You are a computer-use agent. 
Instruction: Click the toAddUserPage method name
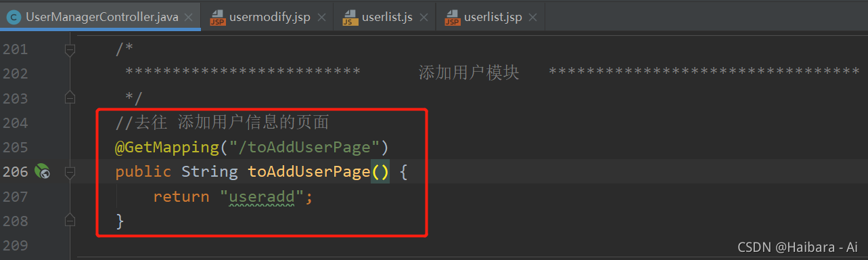coord(309,172)
